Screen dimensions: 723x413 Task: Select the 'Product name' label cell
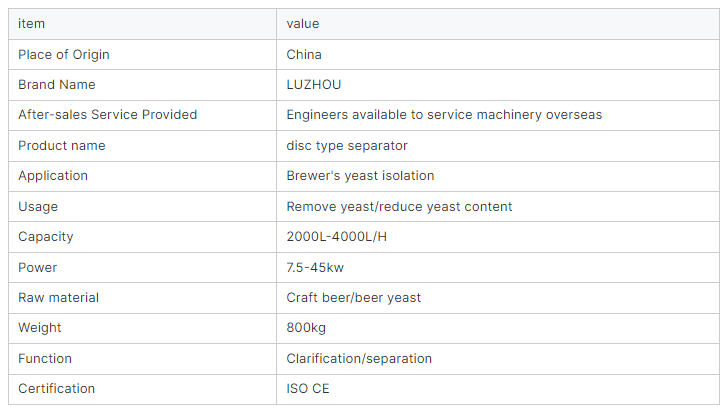61,146
